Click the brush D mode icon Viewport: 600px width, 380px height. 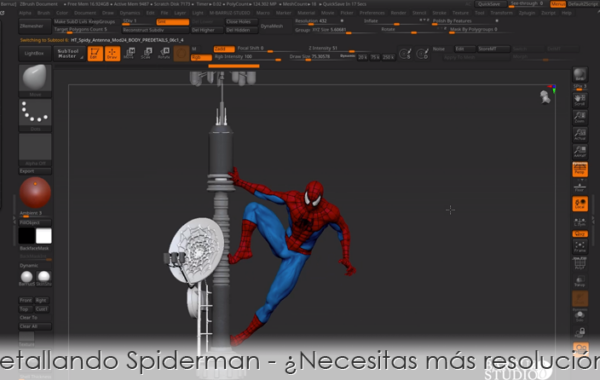[422, 54]
